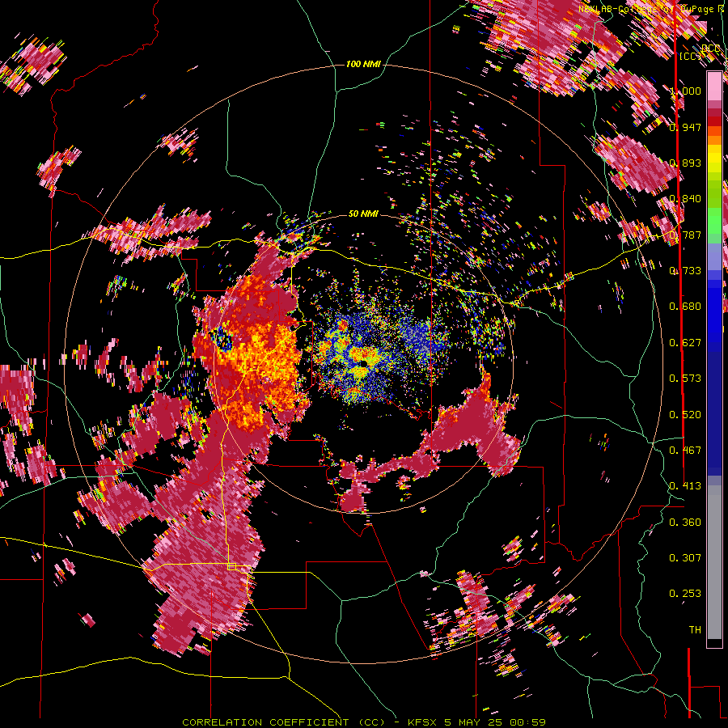Click the '0.627' color scale value

click(x=685, y=343)
